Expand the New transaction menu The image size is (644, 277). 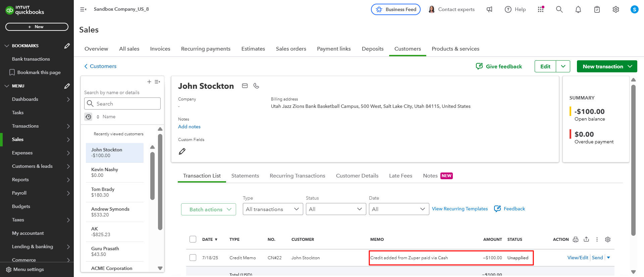coord(607,66)
